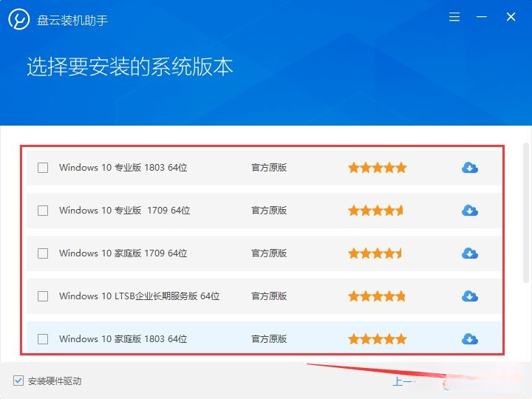Image resolution: width=532 pixels, height=399 pixels.
Task: Check Windows 10 家庭版 1803 64位 checkbox
Action: pyautogui.click(x=43, y=339)
